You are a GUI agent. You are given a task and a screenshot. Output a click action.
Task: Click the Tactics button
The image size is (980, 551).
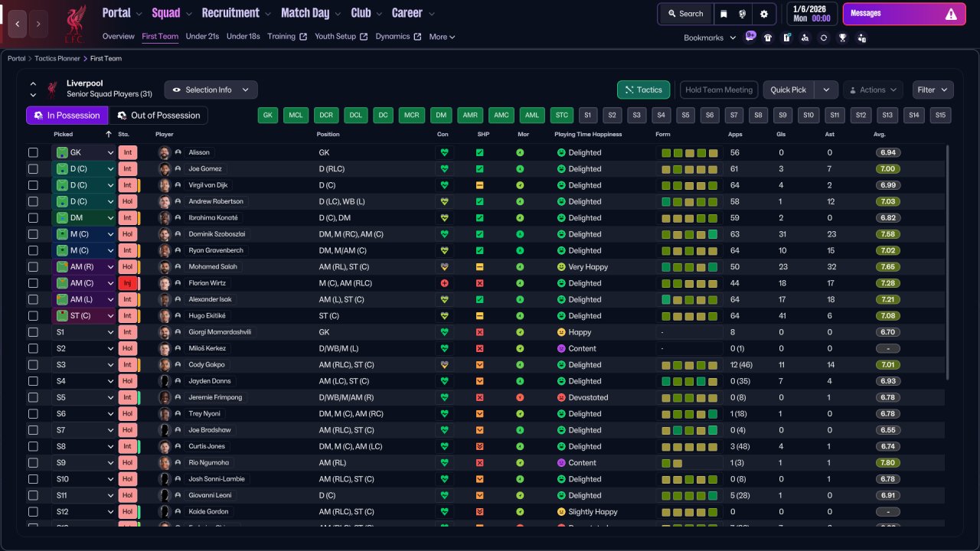643,90
